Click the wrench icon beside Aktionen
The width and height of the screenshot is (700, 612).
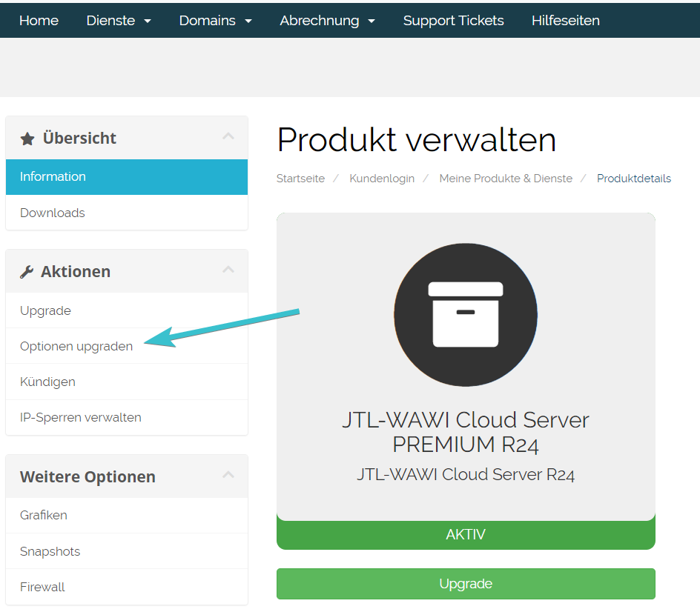click(27, 272)
